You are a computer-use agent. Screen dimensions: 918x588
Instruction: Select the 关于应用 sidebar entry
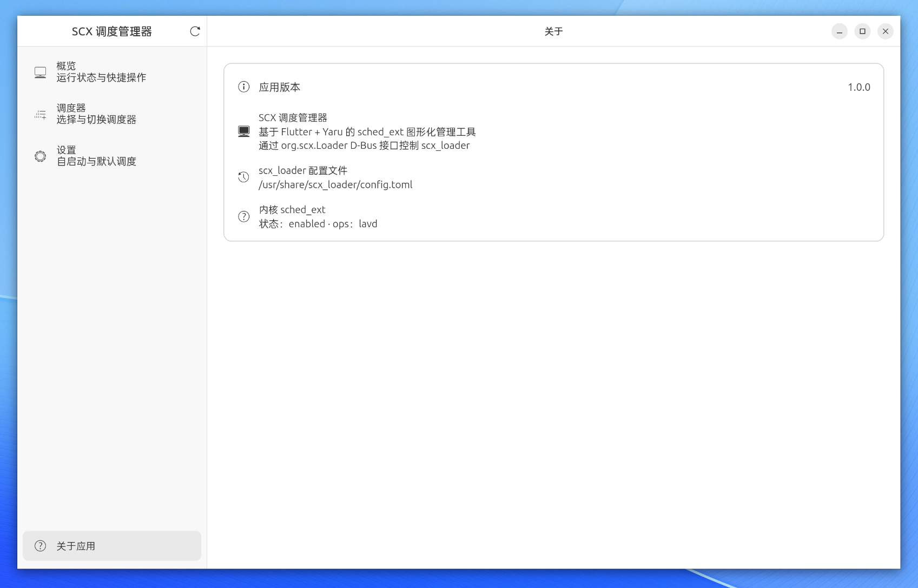(112, 546)
